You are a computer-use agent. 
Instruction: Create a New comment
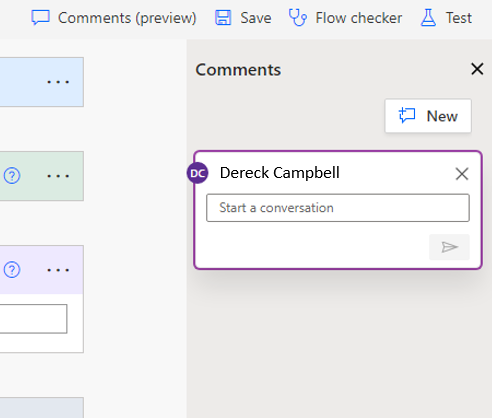click(x=428, y=116)
